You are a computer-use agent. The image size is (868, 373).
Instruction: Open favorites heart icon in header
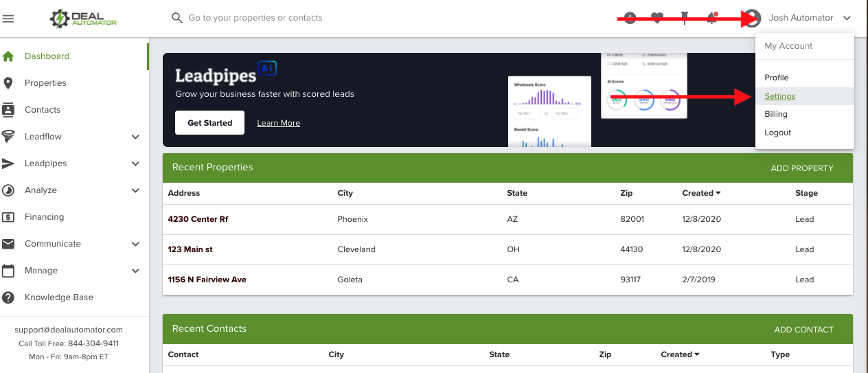pos(657,19)
